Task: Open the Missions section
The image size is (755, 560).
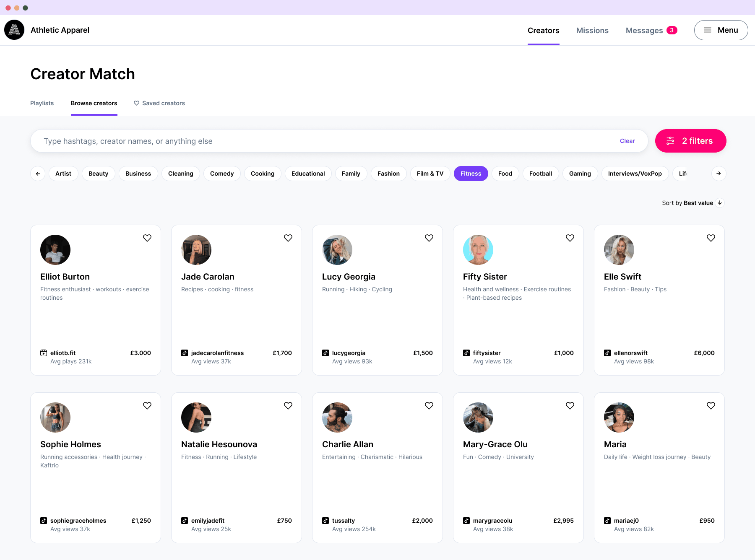Action: [x=592, y=30]
